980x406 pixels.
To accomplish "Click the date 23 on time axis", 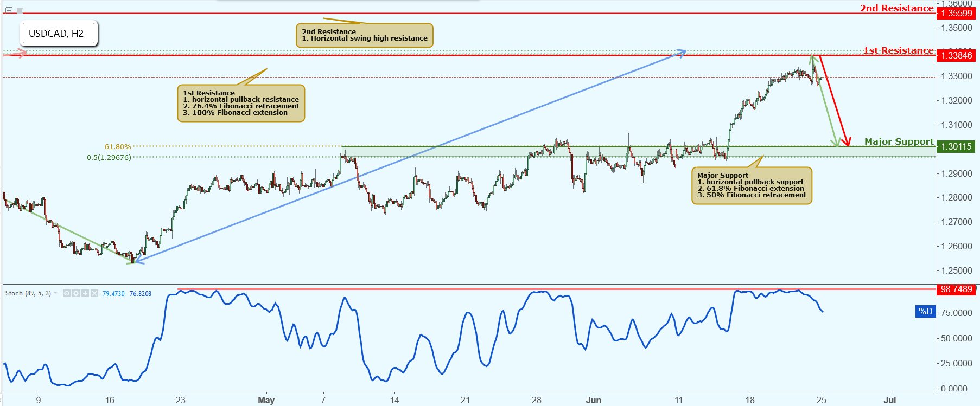I will (181, 400).
